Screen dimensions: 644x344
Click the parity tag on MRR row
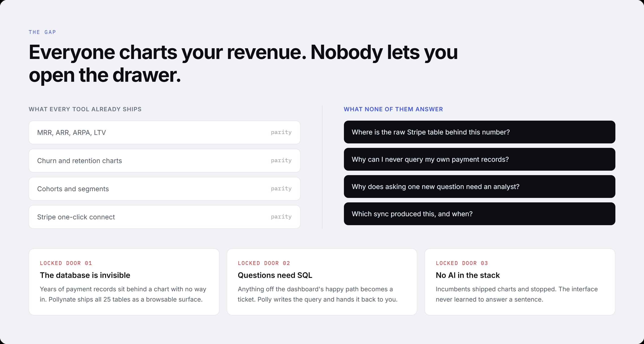point(281,132)
